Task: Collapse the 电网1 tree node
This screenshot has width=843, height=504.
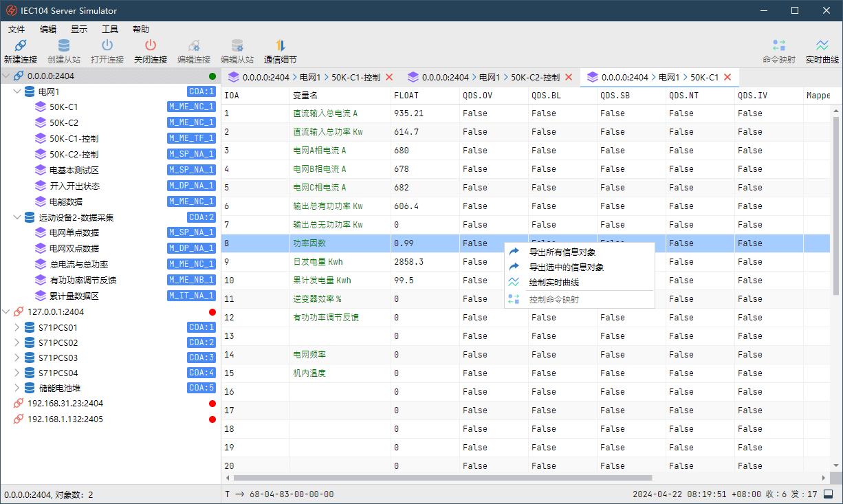Action: 17,91
